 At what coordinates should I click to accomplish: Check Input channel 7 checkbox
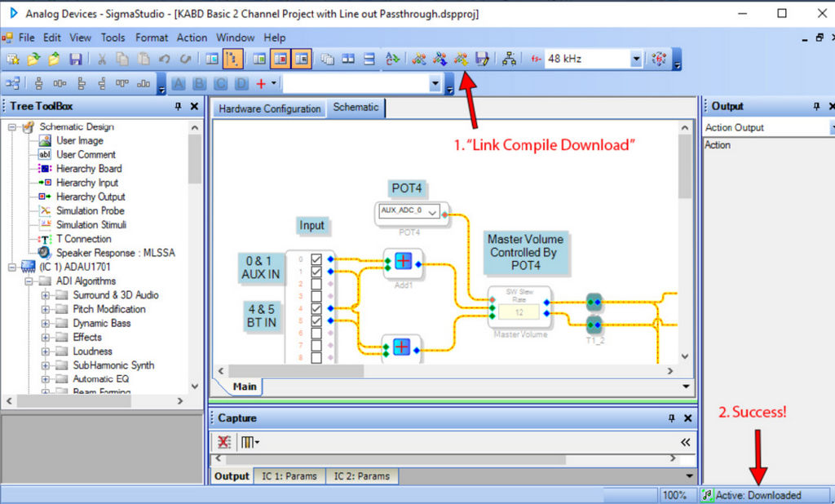[x=316, y=345]
